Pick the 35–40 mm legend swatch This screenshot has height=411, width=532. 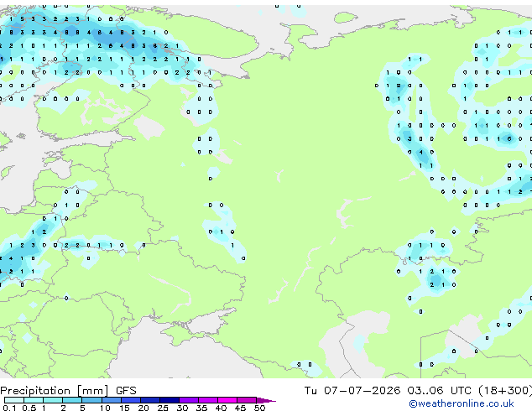tap(207, 400)
